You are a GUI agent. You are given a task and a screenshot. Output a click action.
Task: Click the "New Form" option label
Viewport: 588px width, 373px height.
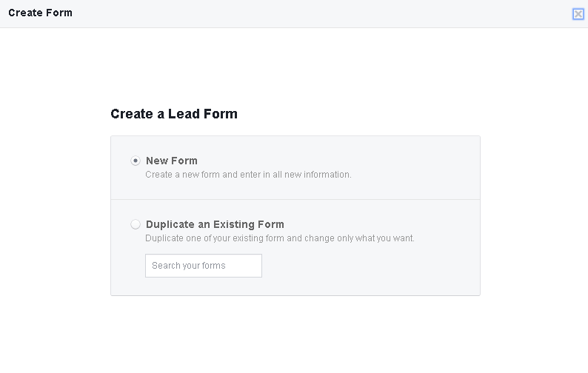point(172,161)
